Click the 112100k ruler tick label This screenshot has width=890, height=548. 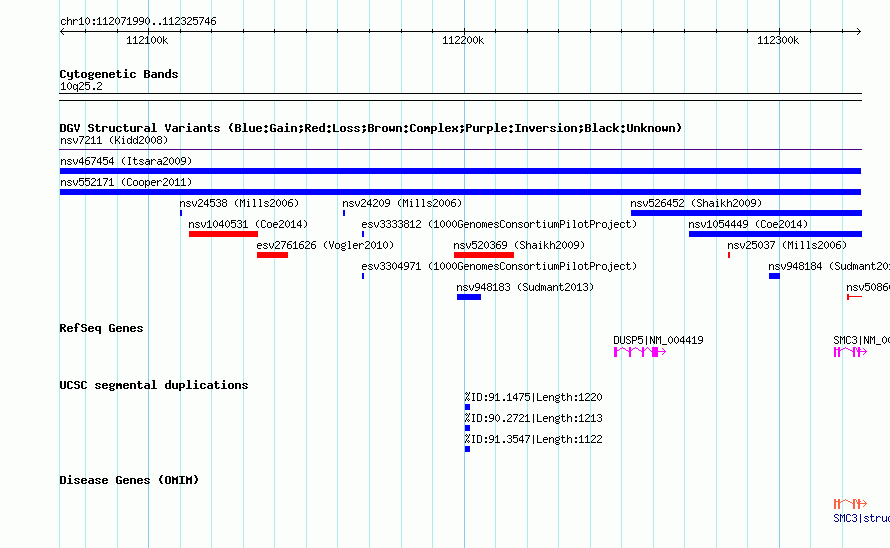pyautogui.click(x=147, y=40)
